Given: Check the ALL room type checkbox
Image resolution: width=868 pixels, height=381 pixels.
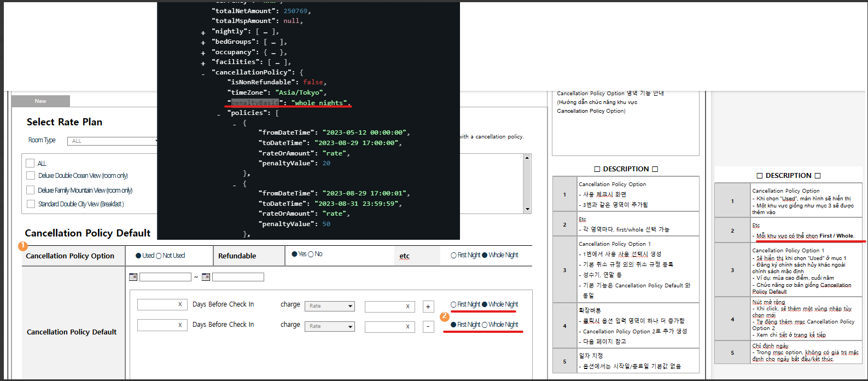Looking at the screenshot, I should click(x=31, y=163).
